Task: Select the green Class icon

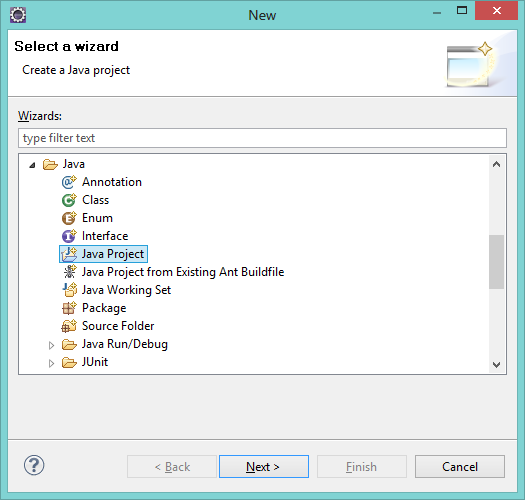Action: [69, 200]
